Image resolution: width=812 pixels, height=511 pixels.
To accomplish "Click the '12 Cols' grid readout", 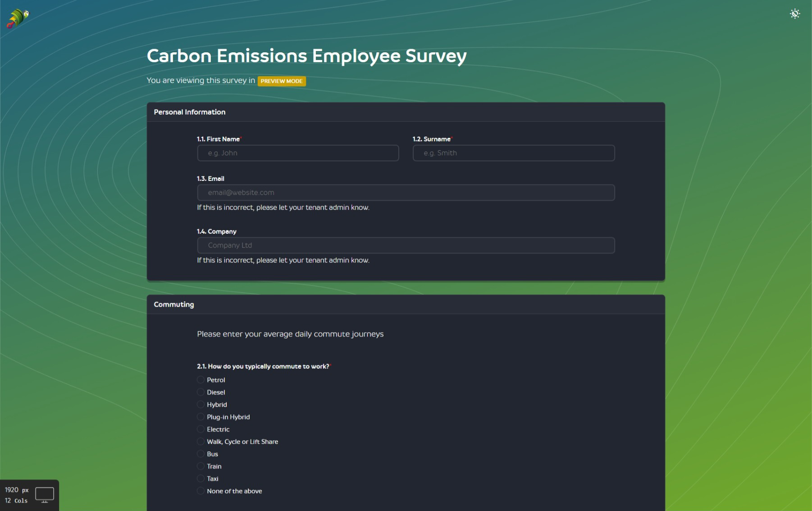I will 16,501.
